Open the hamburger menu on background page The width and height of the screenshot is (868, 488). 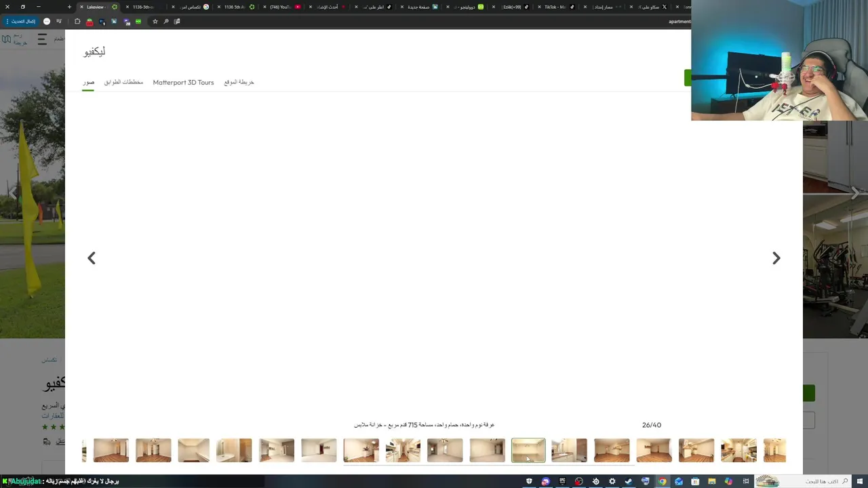pos(42,39)
